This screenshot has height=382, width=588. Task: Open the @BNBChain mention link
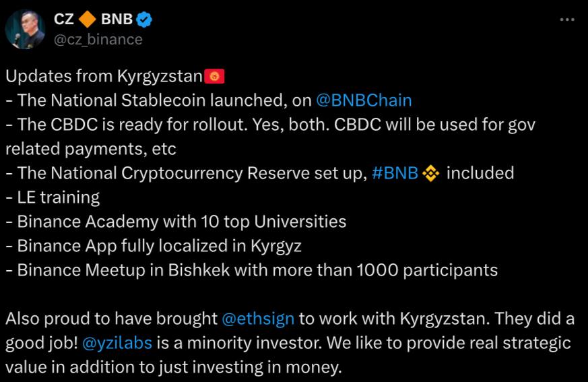pos(364,100)
